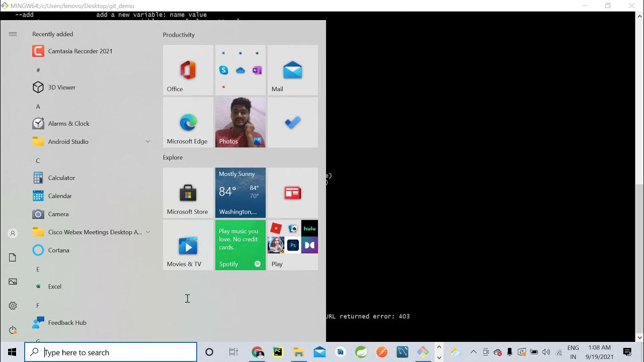Open File Explorer on the taskbar
644x362 pixels.
click(x=299, y=352)
